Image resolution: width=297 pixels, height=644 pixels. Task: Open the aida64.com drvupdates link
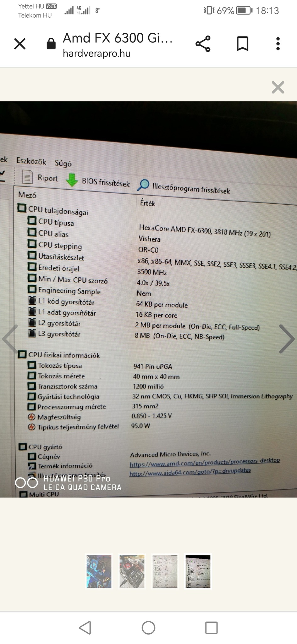pos(190,472)
